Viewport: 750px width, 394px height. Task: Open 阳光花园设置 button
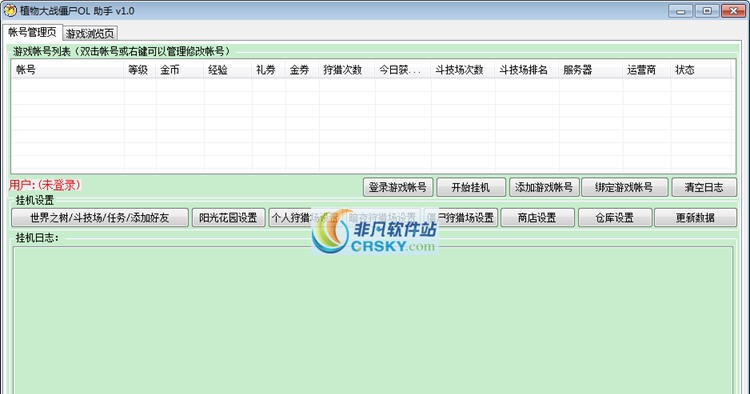(229, 218)
